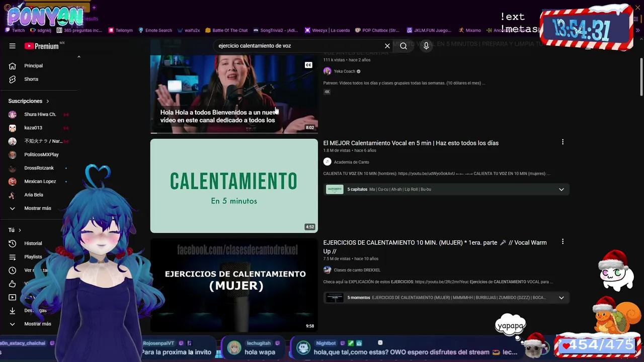Open the POP Chatbox bookmark
Screen dimensions: 644x362
pos(377,30)
